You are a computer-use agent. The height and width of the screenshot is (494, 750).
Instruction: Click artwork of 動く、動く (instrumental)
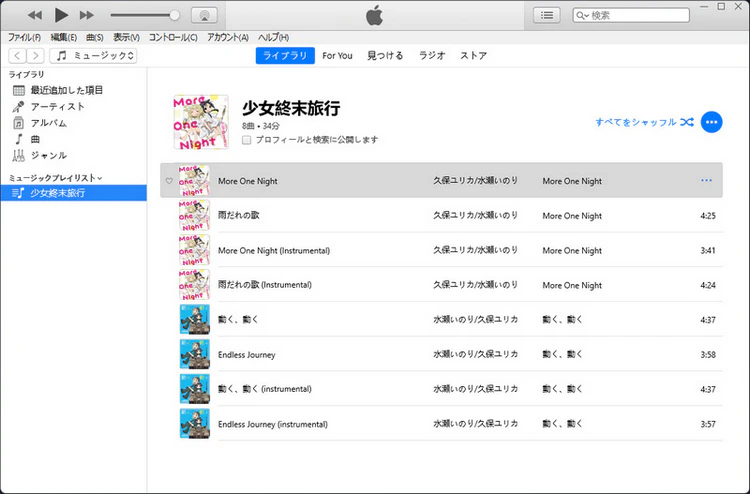tap(194, 389)
